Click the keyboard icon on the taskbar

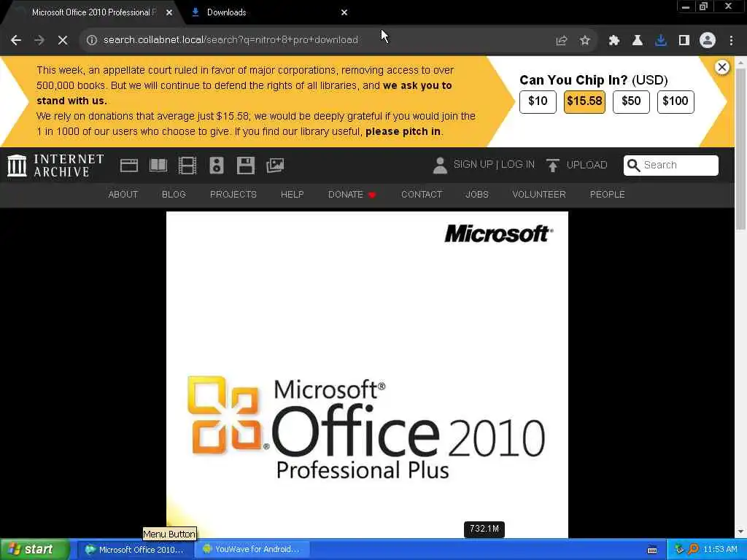652,550
